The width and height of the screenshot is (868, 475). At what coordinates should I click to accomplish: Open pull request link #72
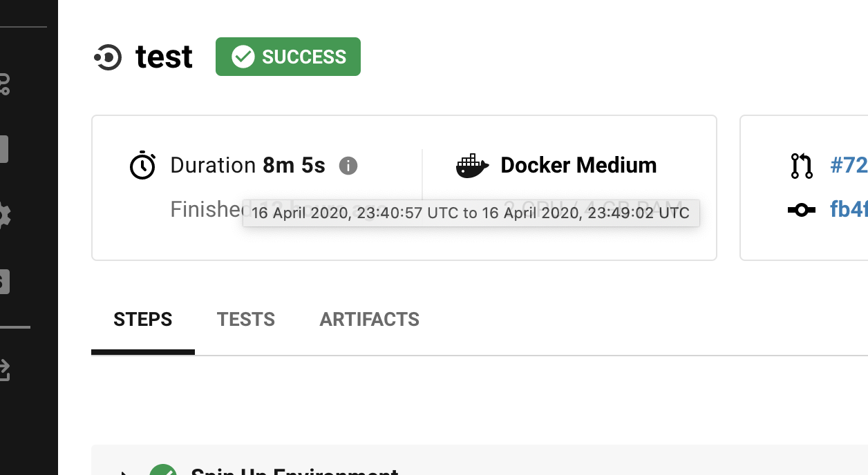coord(849,166)
